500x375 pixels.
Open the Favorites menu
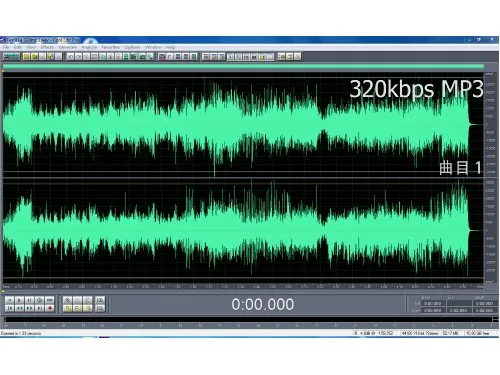tap(110, 47)
